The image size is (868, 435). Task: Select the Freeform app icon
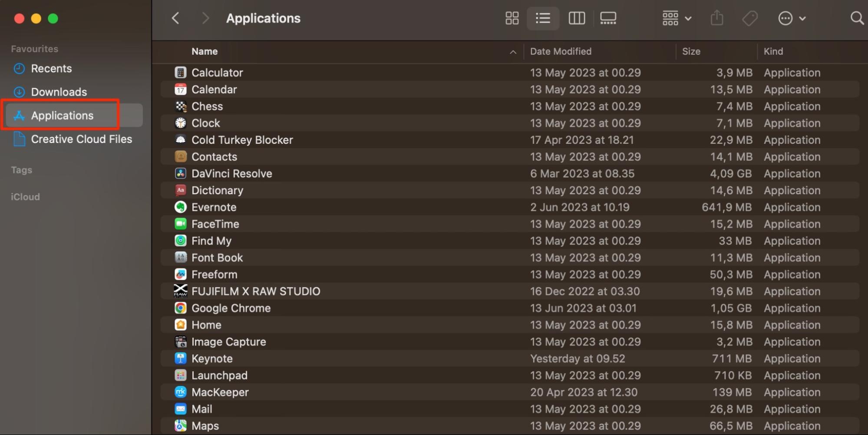pyautogui.click(x=181, y=274)
